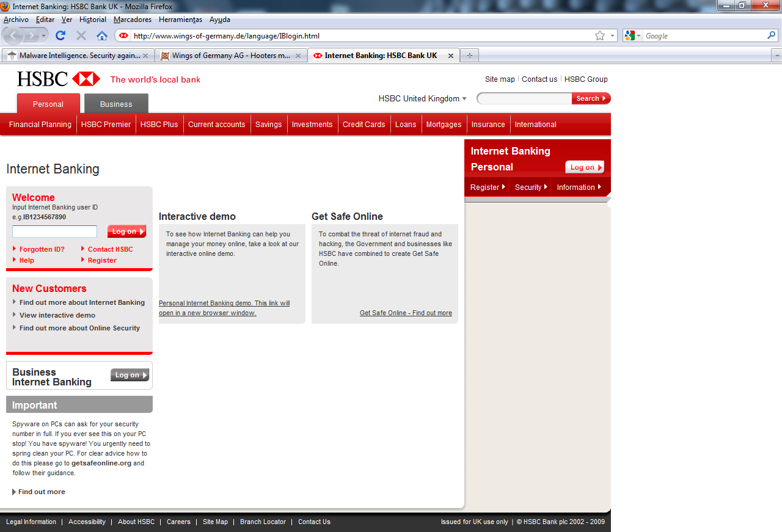Screen dimensions: 782x532
Task: Open the Historial menu
Action: [x=93, y=20]
